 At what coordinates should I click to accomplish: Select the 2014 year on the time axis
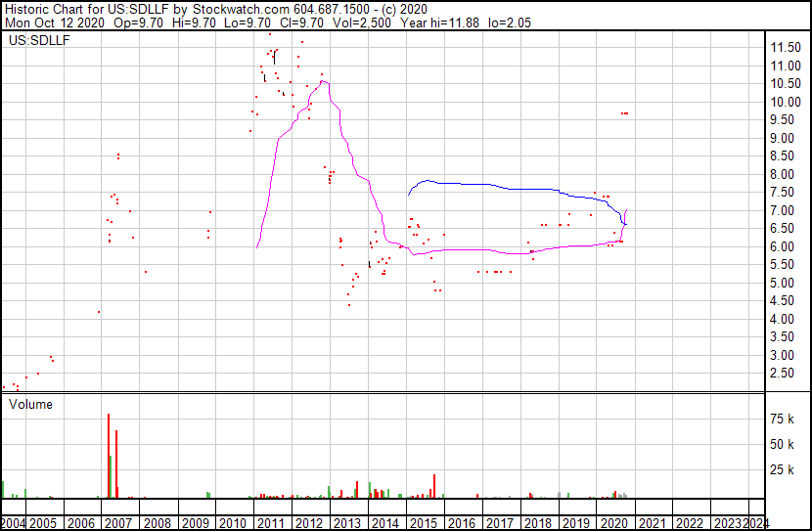point(385,523)
